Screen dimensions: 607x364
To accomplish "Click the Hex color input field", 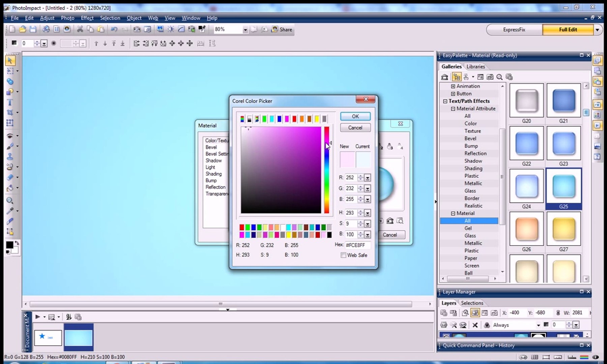I will point(357,245).
